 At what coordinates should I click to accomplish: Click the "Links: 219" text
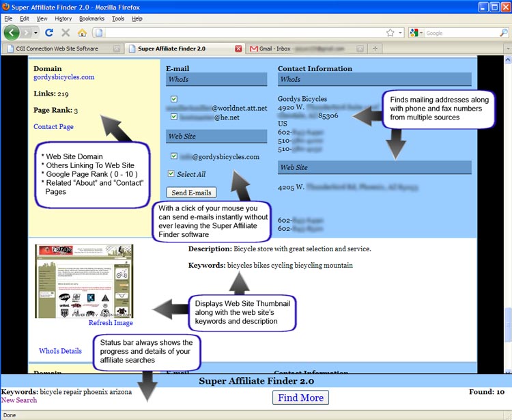tap(51, 94)
